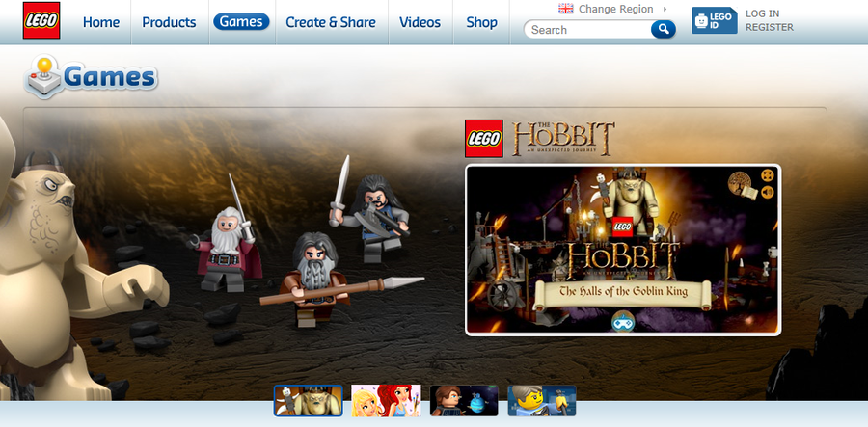The width and height of the screenshot is (868, 427).
Task: Select the LEGO City minifigure thumbnail
Action: (x=542, y=401)
